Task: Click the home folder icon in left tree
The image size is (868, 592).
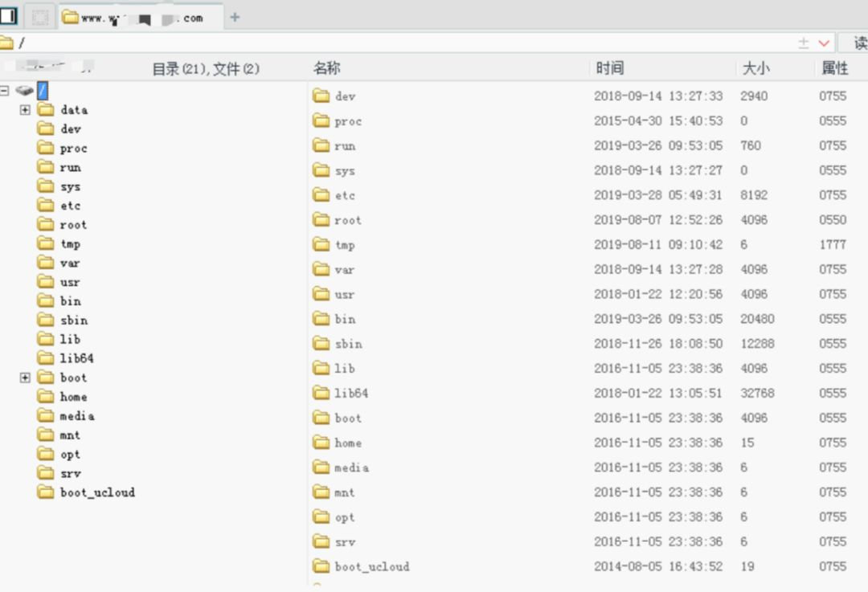Action: tap(46, 396)
